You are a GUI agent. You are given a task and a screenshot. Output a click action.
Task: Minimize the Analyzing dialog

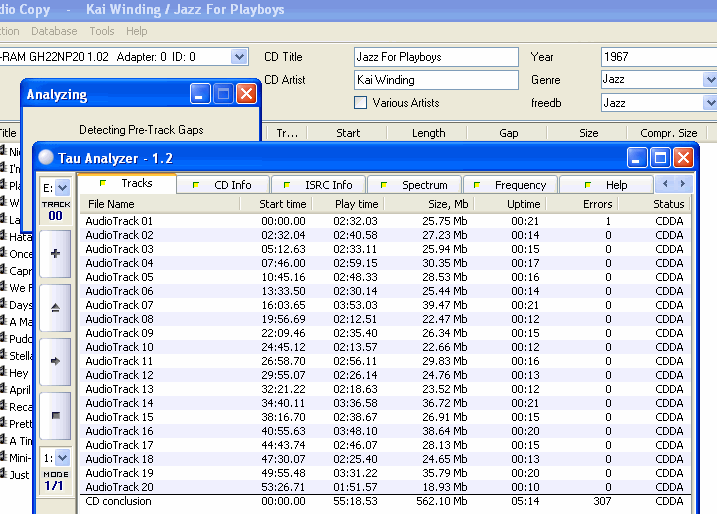click(x=200, y=94)
